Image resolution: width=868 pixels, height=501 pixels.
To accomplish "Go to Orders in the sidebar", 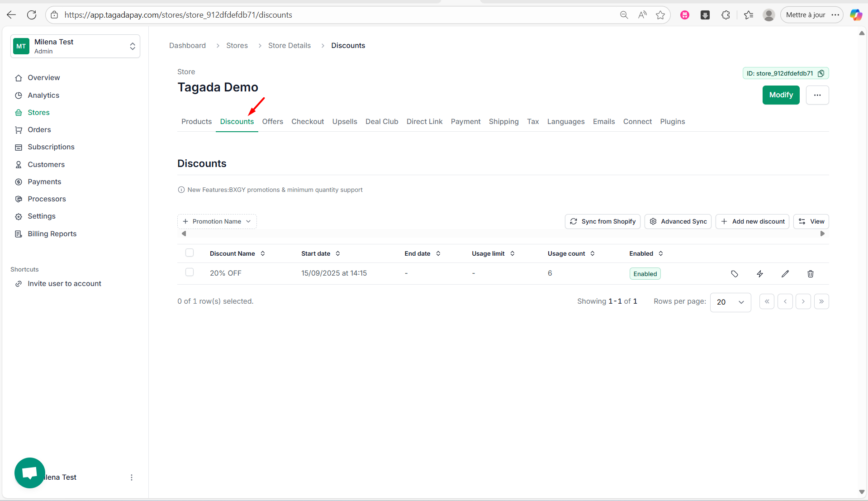I will 39,130.
